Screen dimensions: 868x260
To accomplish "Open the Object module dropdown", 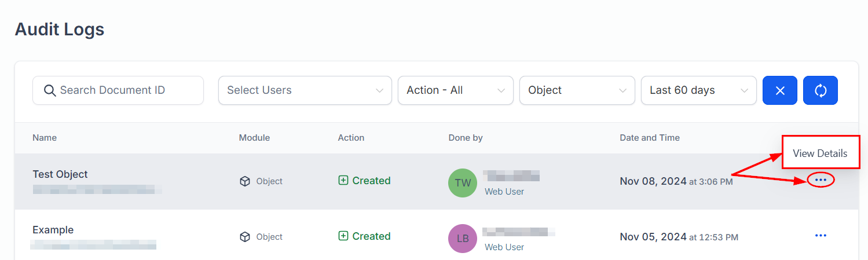I will 577,90.
